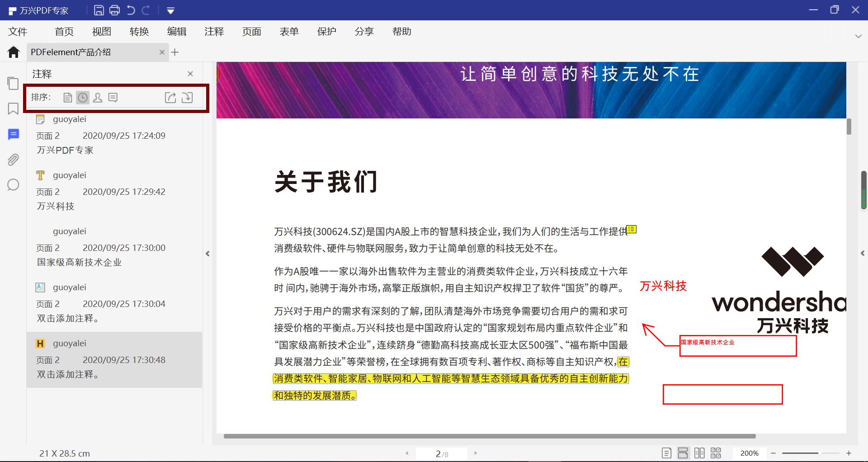The image size is (868, 462).
Task: Switch to two-page view mode
Action: (x=699, y=453)
